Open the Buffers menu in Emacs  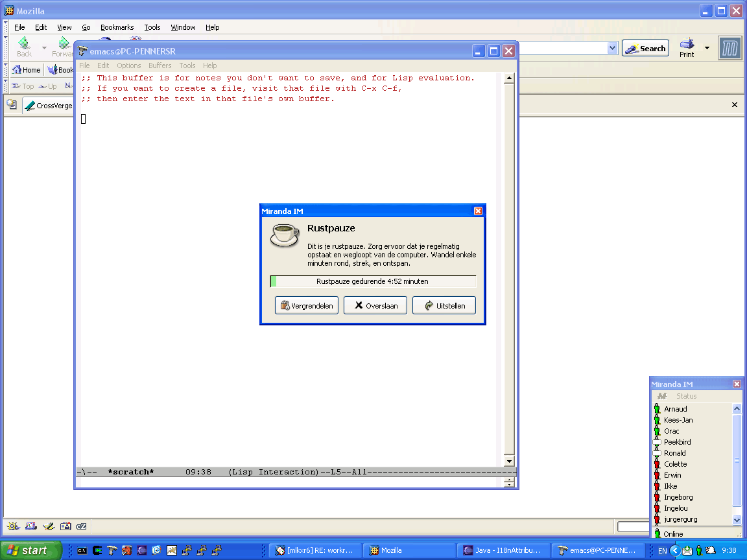click(160, 65)
